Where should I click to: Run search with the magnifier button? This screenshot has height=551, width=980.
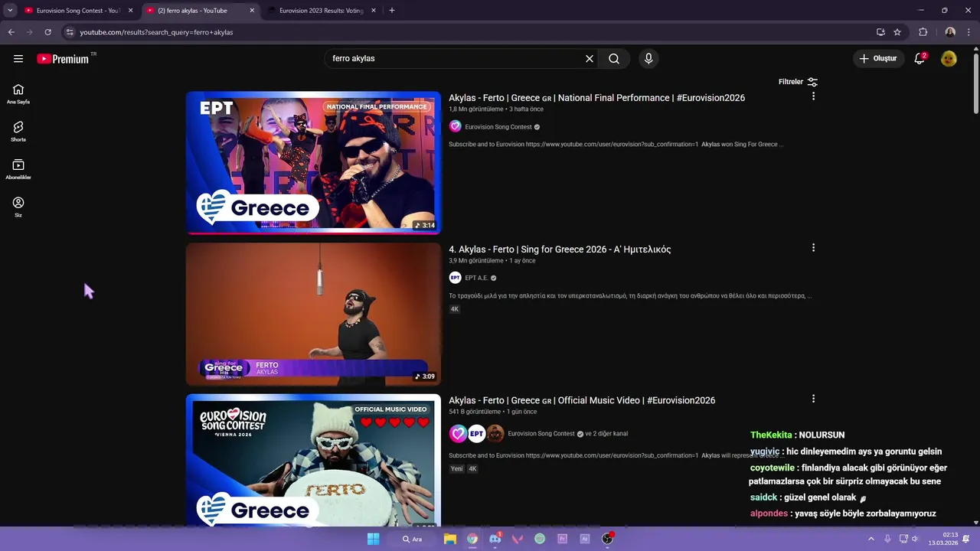(x=614, y=58)
